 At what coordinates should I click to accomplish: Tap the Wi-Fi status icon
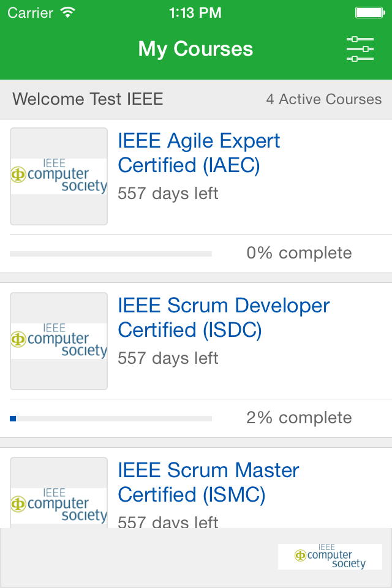67,12
